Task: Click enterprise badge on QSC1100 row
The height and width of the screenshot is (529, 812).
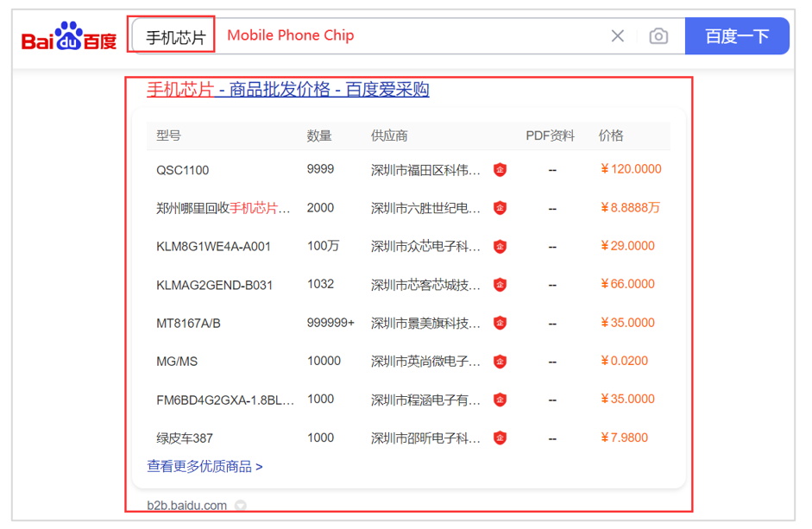Action: pos(500,169)
